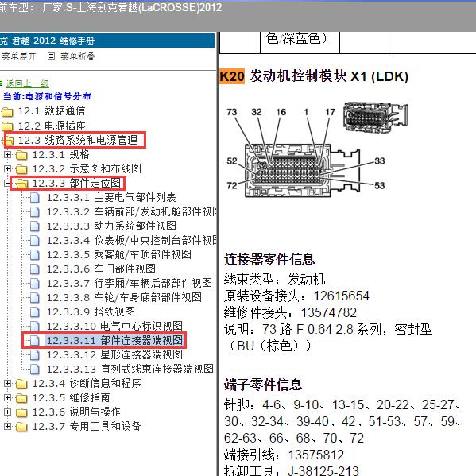Click page icon of 12.3.3.4 仪表板
The height and width of the screenshot is (476, 476).
pos(35,241)
